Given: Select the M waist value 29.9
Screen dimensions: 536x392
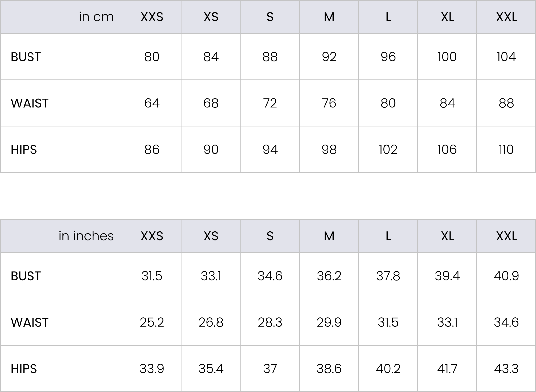Looking at the screenshot, I should click(329, 322).
